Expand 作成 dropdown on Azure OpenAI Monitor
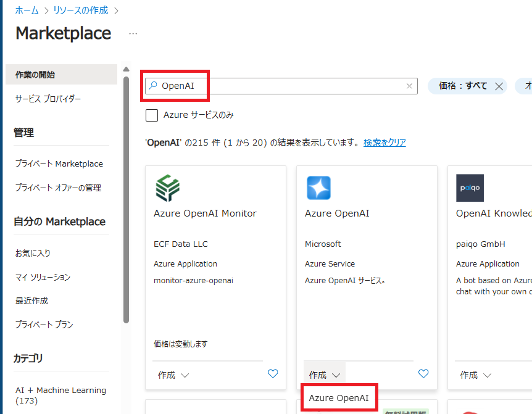This screenshot has width=532, height=414. click(173, 375)
